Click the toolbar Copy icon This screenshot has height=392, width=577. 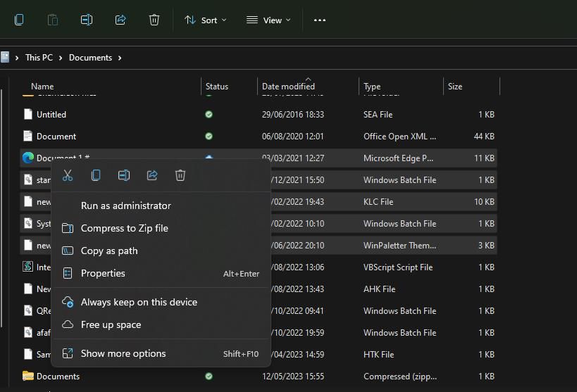tap(19, 20)
